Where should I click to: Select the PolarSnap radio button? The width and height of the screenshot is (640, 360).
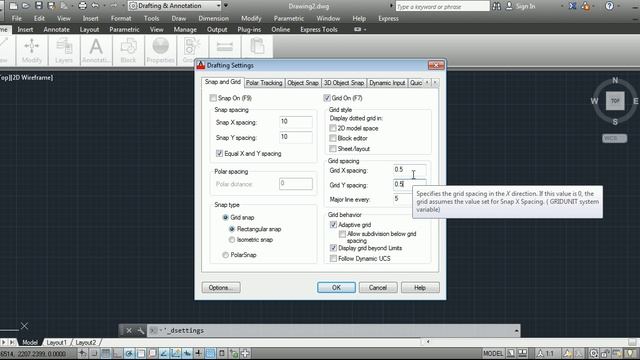point(225,255)
